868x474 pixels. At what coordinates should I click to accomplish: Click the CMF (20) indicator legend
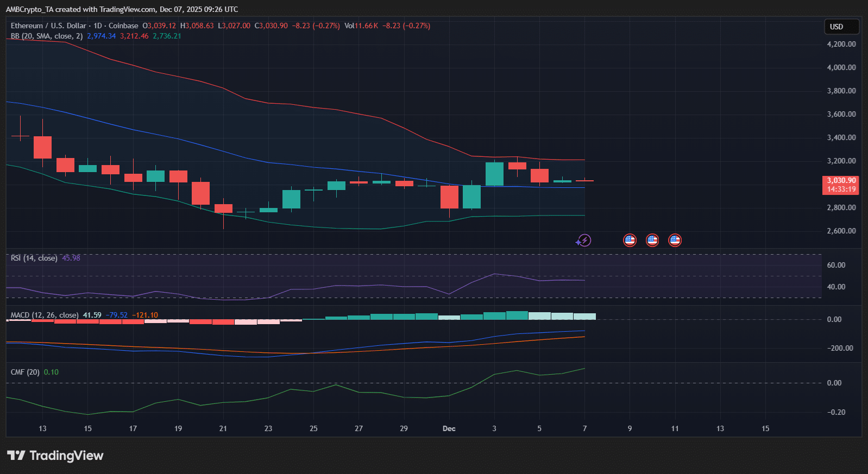[x=25, y=372]
